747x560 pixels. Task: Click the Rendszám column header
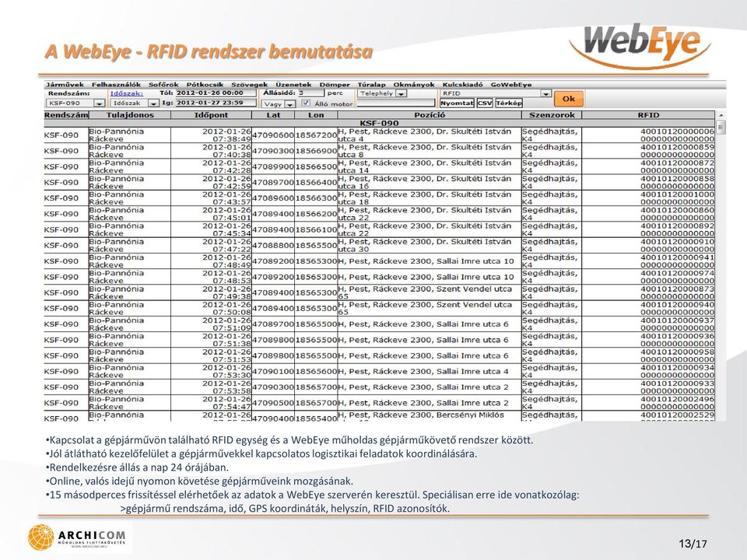(x=66, y=115)
